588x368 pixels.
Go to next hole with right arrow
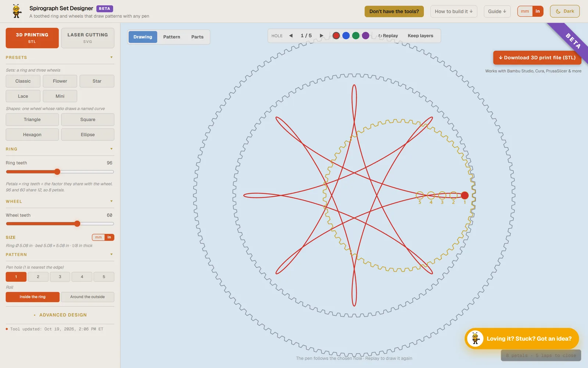tap(322, 36)
